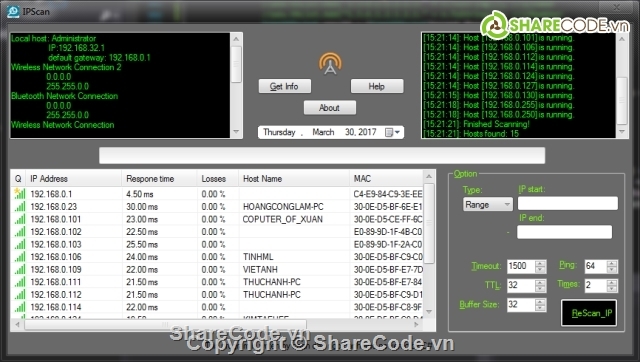Sort by Host Name column header
Screen dimensions: 640x362
pyautogui.click(x=294, y=179)
